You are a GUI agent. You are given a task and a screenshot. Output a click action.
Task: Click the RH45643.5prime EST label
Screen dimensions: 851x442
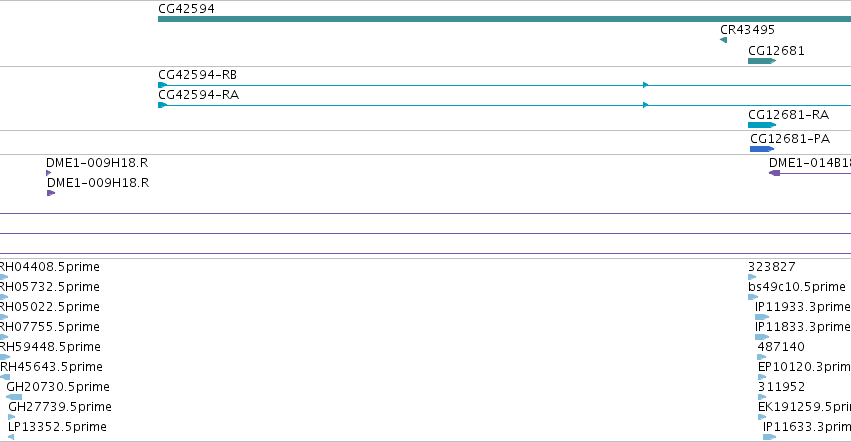tap(52, 367)
